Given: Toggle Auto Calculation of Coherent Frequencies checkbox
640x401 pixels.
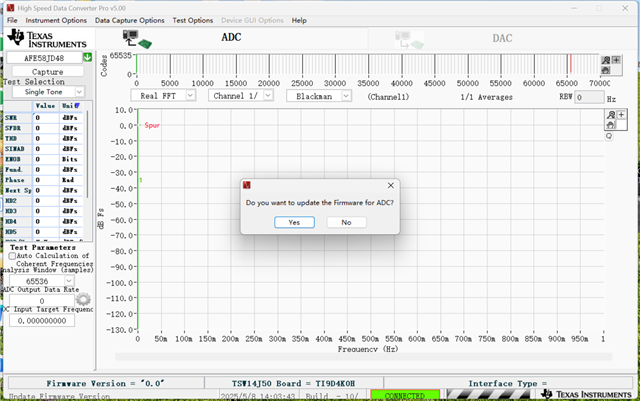Looking at the screenshot, I should [12, 256].
